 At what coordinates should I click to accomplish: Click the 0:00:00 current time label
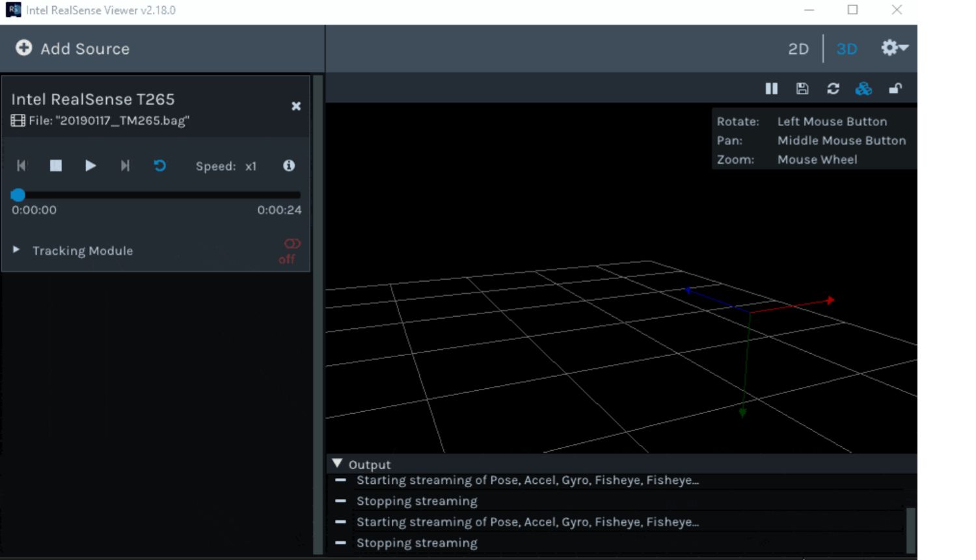34,210
